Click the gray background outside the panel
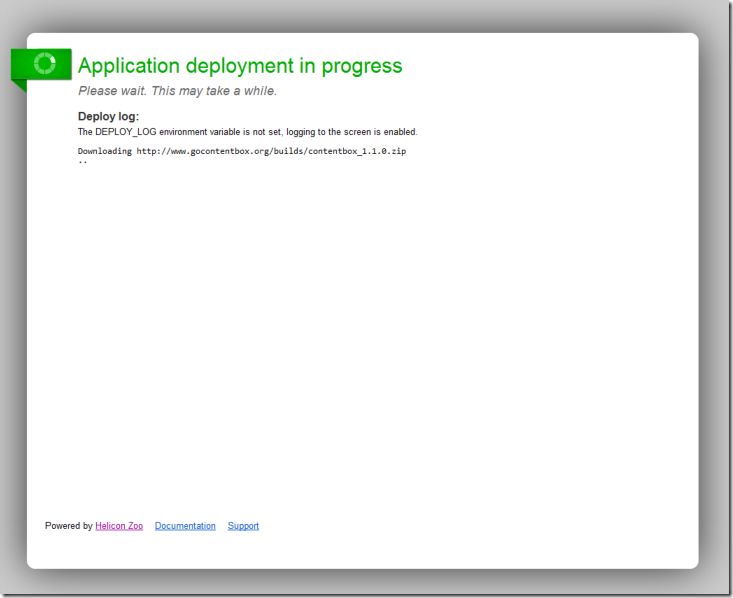 click(x=714, y=300)
